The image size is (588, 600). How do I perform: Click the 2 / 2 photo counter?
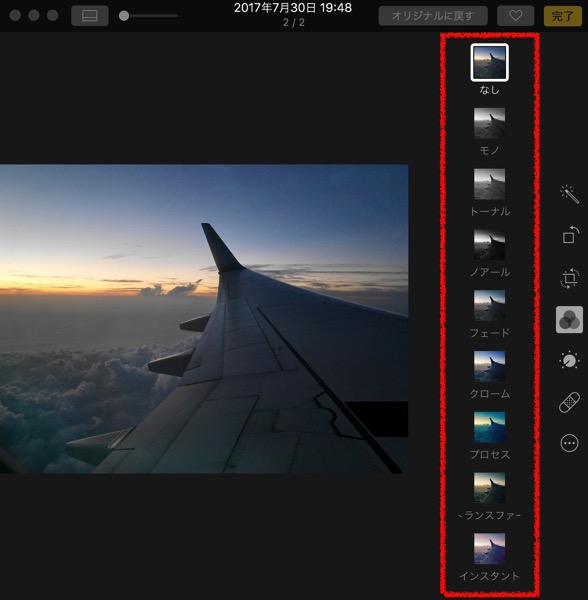click(293, 23)
